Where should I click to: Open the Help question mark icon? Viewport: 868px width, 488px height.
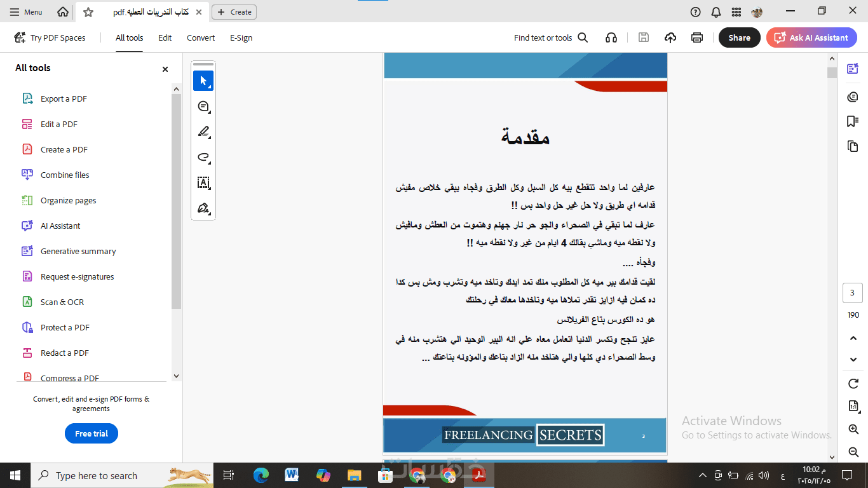tap(695, 11)
